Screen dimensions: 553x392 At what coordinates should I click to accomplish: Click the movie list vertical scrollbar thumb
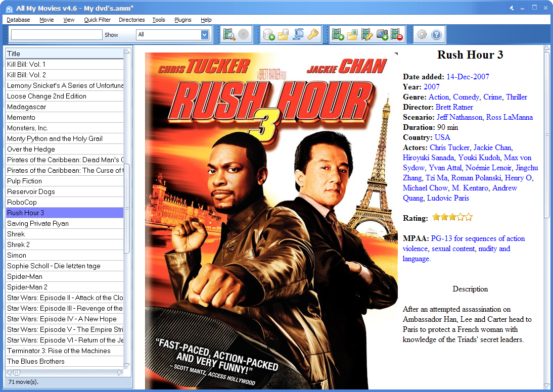click(x=127, y=208)
